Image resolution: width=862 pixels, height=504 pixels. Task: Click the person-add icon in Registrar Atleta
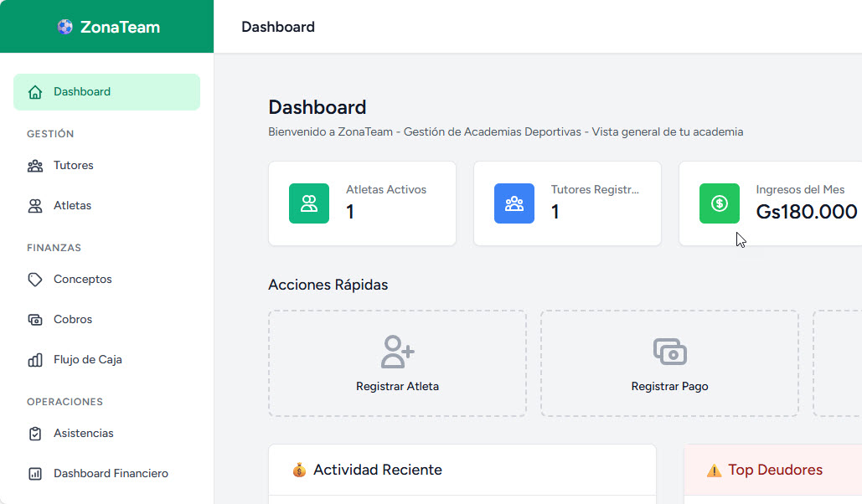click(x=397, y=352)
